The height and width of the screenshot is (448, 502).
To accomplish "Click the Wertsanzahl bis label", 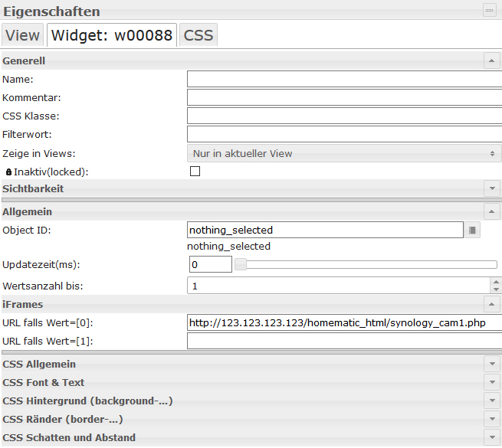I will click(43, 286).
